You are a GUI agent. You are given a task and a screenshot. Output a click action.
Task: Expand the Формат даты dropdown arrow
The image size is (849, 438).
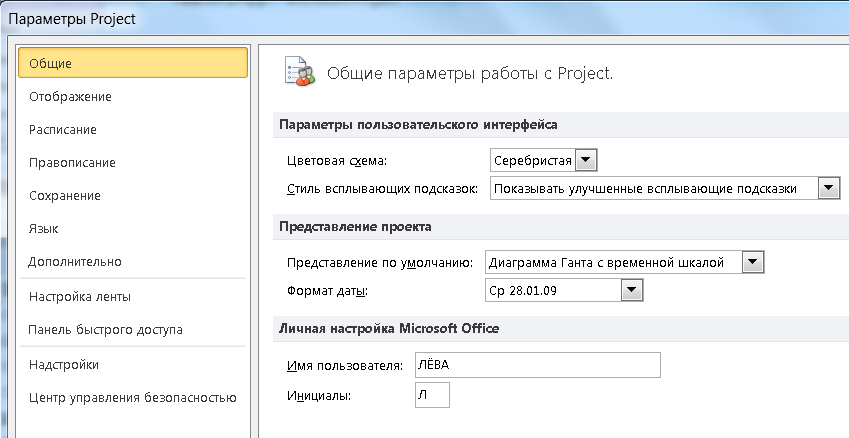pyautogui.click(x=631, y=290)
